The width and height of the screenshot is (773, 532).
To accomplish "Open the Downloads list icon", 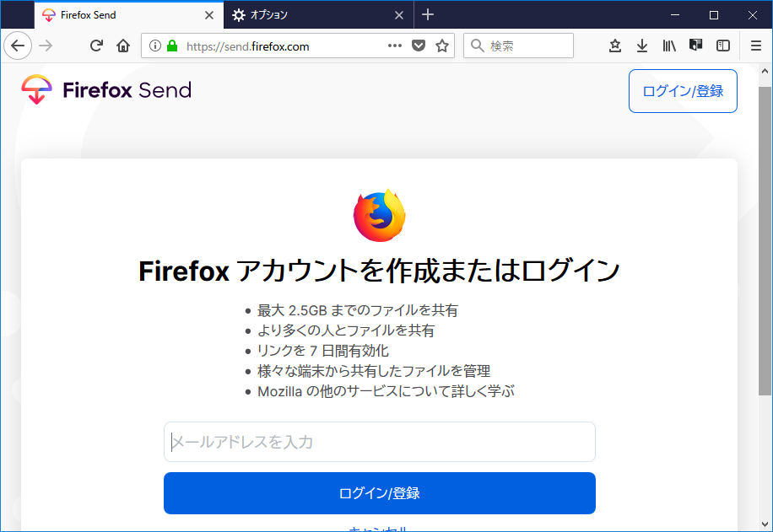I will click(x=642, y=46).
